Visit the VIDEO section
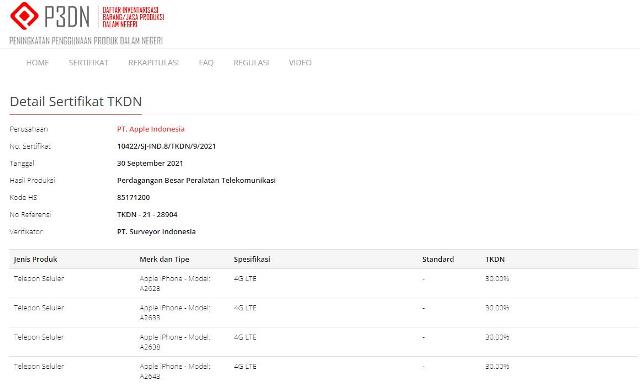The width and height of the screenshot is (640, 389). pyautogui.click(x=300, y=62)
